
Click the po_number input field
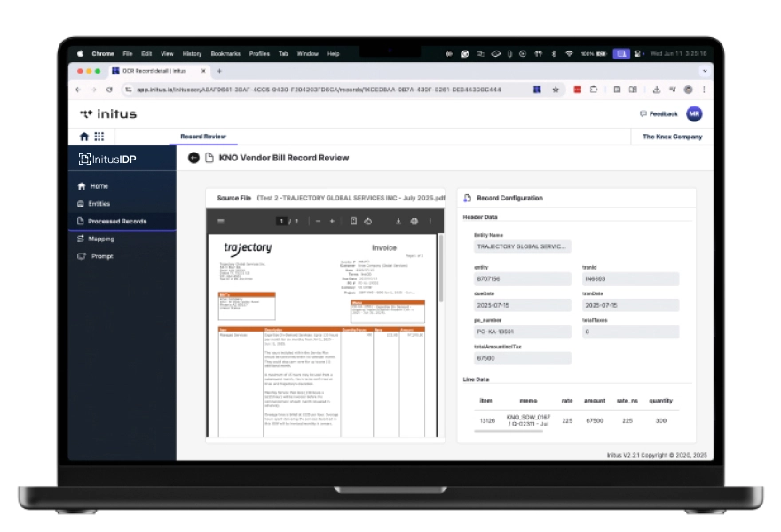pos(523,332)
